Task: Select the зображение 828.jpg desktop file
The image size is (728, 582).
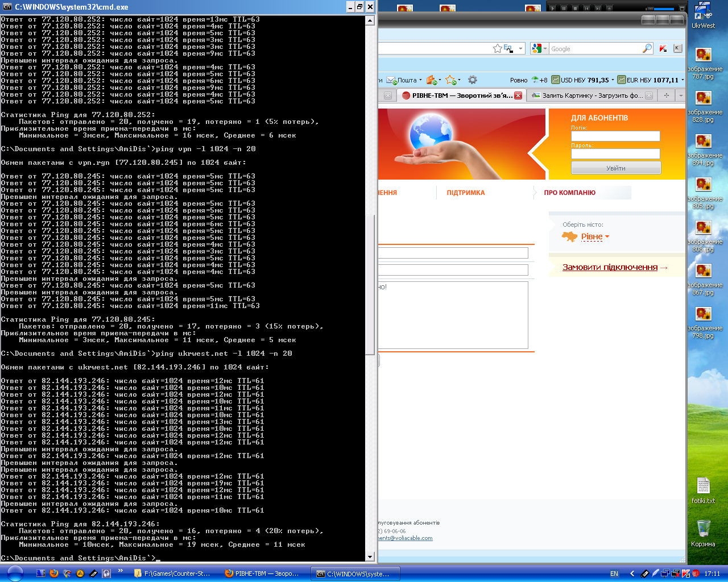Action: tap(704, 107)
